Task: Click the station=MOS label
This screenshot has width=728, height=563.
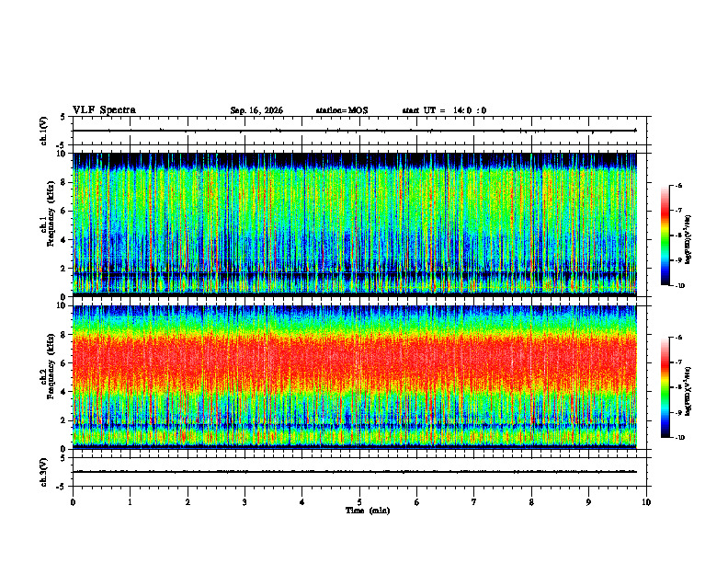Action: 342,110
